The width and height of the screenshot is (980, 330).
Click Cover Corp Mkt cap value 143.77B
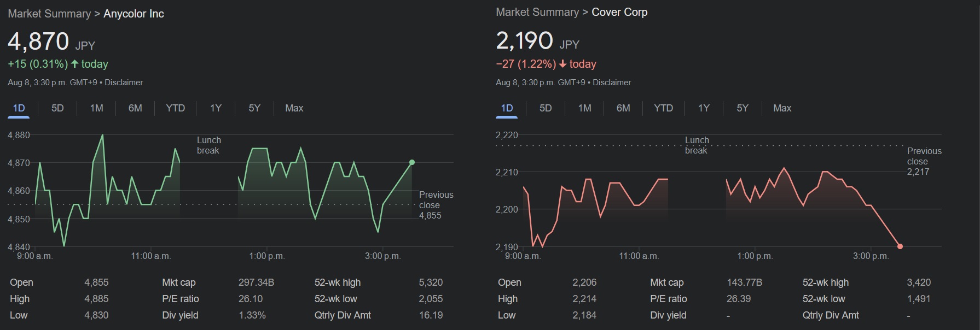point(744,282)
